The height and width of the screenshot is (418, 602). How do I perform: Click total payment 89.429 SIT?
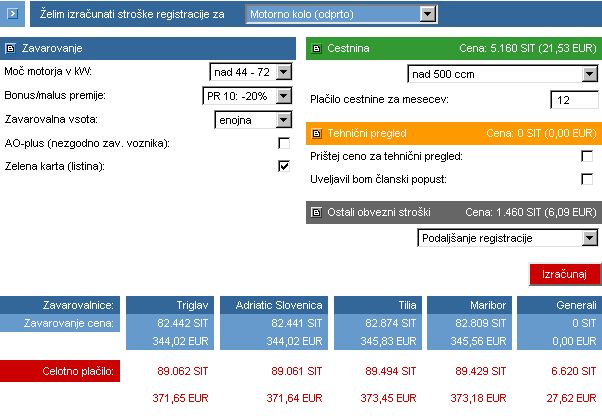tap(480, 371)
